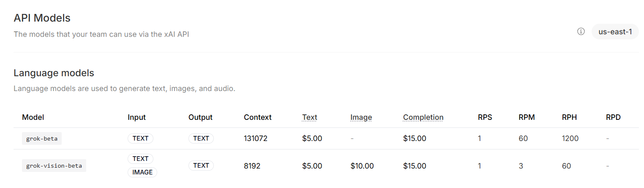Click the RPD column header
Screen dimensions: 644x188
614,117
